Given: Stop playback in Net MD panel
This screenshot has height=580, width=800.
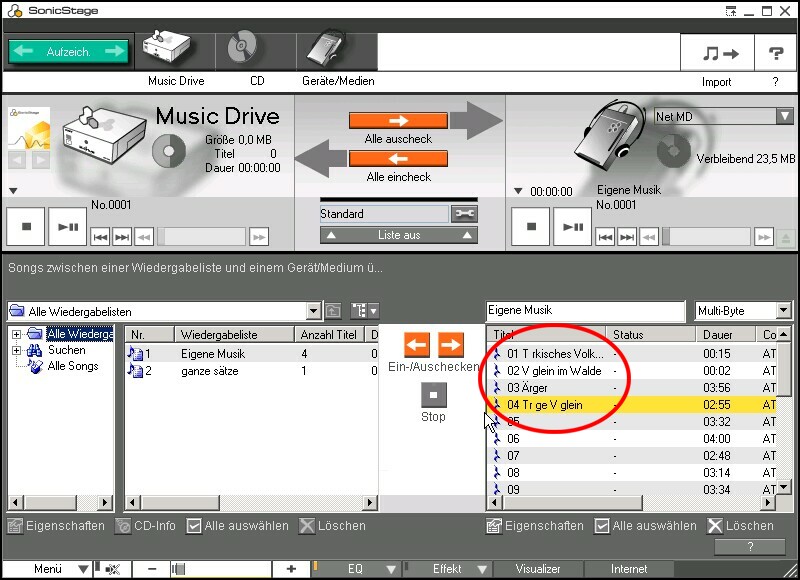Looking at the screenshot, I should coord(531,226).
